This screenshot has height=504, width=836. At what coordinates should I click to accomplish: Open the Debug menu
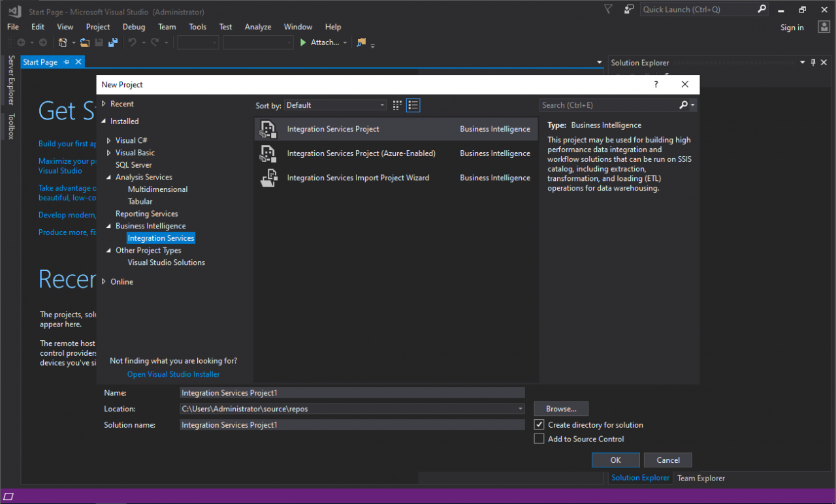click(133, 27)
